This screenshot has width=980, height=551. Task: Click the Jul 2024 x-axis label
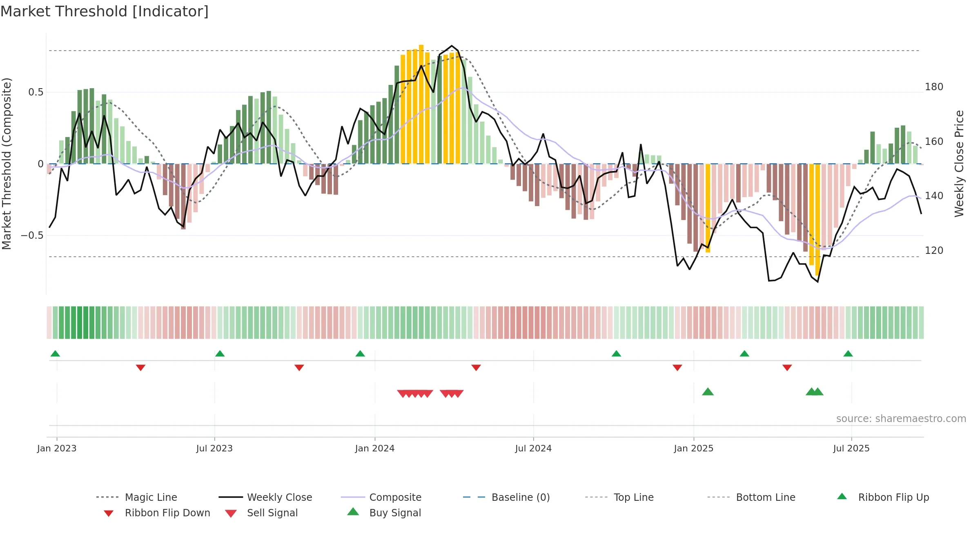(x=533, y=449)
